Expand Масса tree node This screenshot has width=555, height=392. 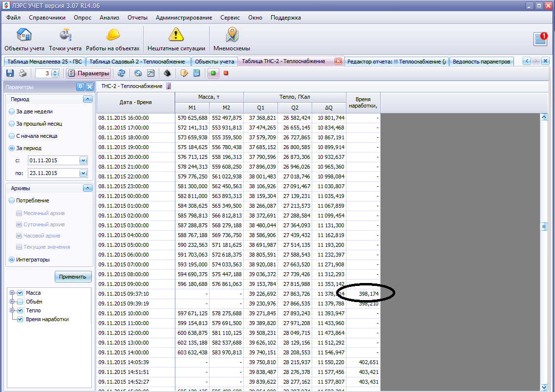click(x=12, y=293)
